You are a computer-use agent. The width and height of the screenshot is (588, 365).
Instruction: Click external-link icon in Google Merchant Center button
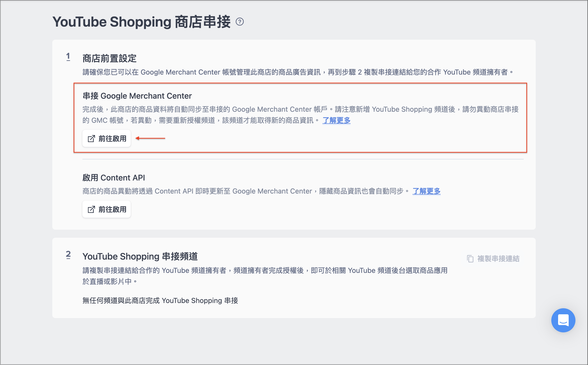point(91,139)
